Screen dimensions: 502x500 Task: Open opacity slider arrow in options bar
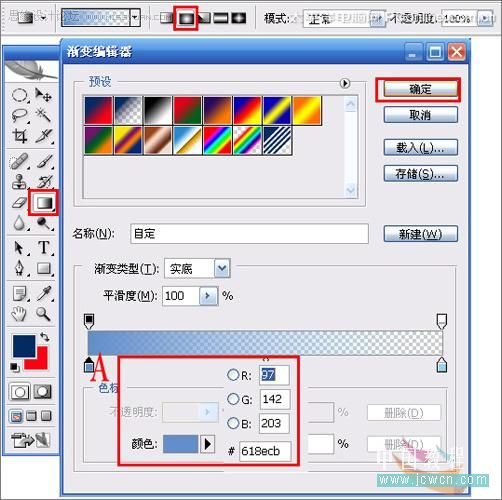485,18
